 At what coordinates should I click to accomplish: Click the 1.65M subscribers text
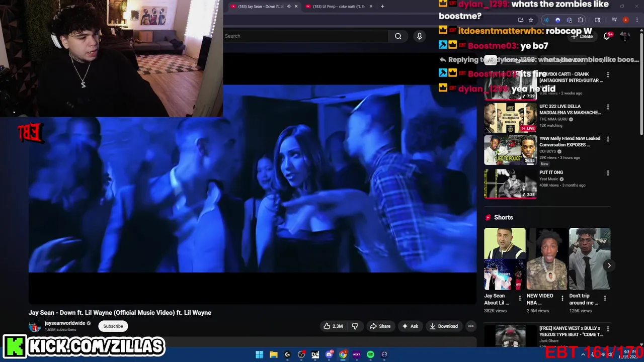60,330
